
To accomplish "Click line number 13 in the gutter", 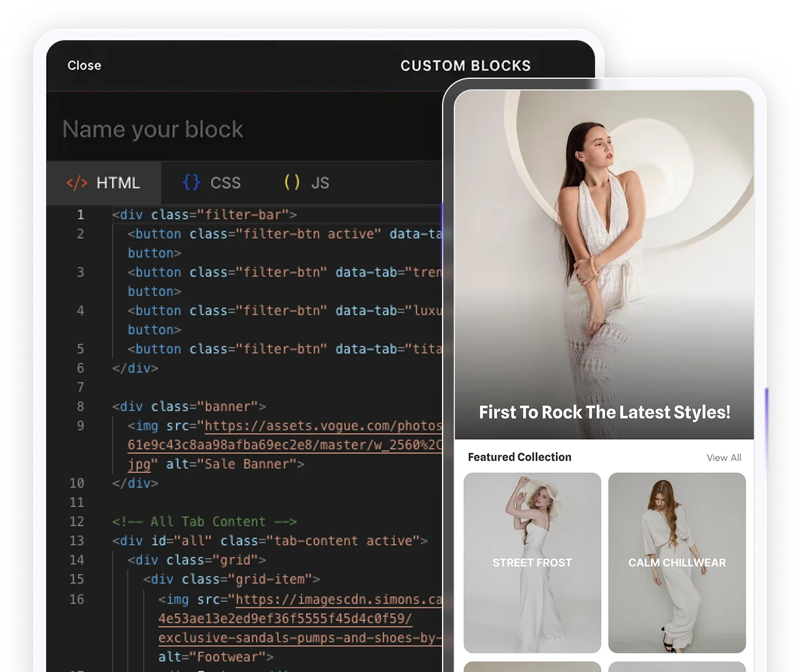I will point(77,541).
